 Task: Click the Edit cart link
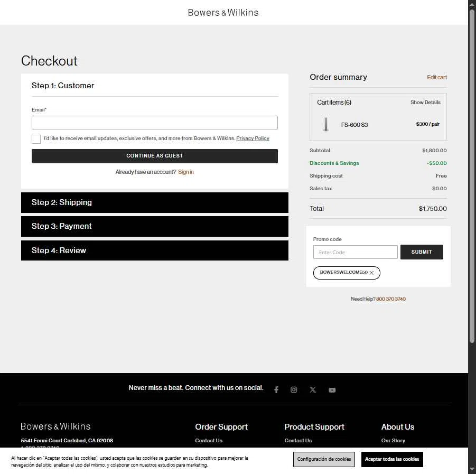click(437, 77)
